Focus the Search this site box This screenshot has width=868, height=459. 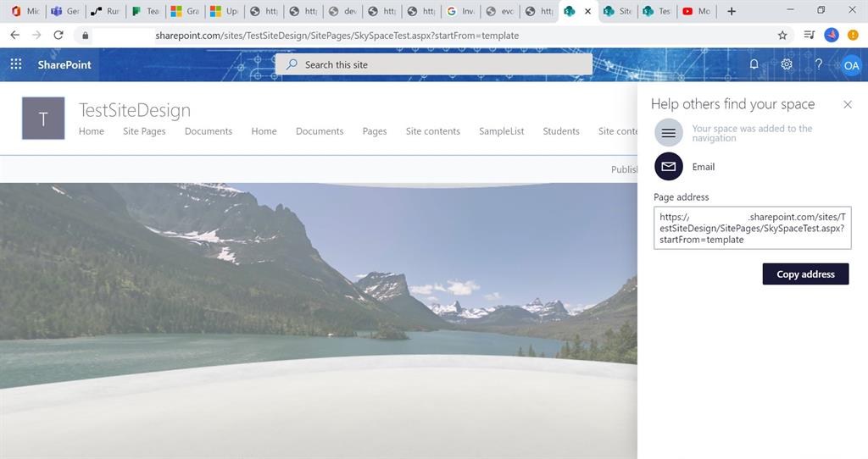[x=433, y=64]
